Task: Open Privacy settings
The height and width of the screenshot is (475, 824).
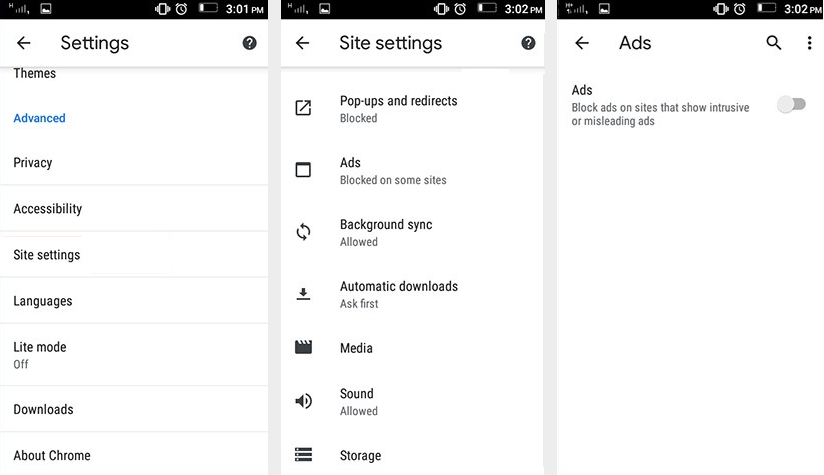Action: pyautogui.click(x=33, y=163)
